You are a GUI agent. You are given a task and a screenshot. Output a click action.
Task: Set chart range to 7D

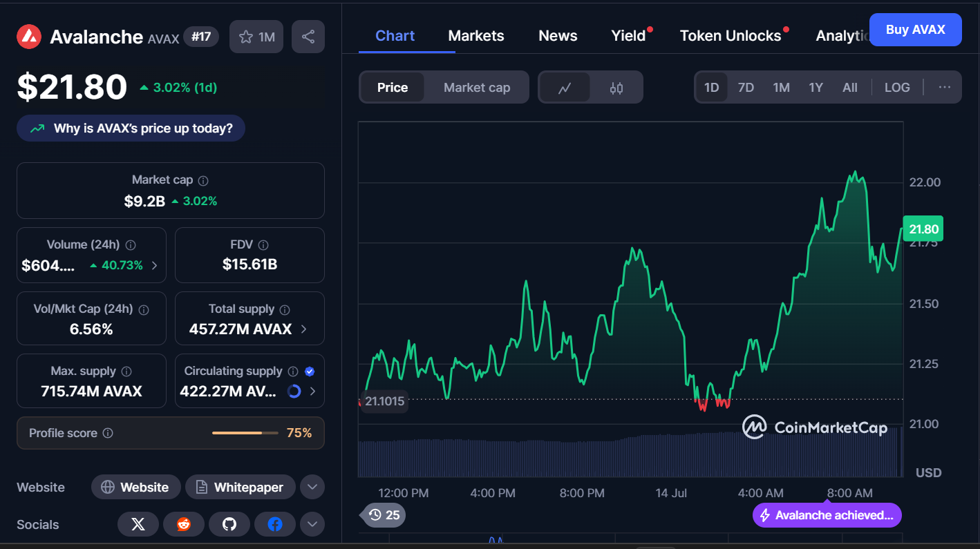(x=746, y=88)
